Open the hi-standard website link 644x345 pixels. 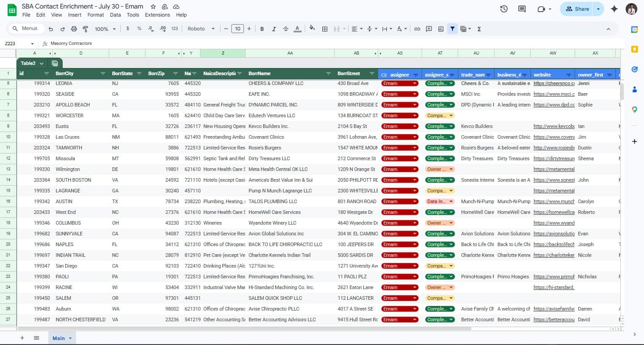point(554,287)
